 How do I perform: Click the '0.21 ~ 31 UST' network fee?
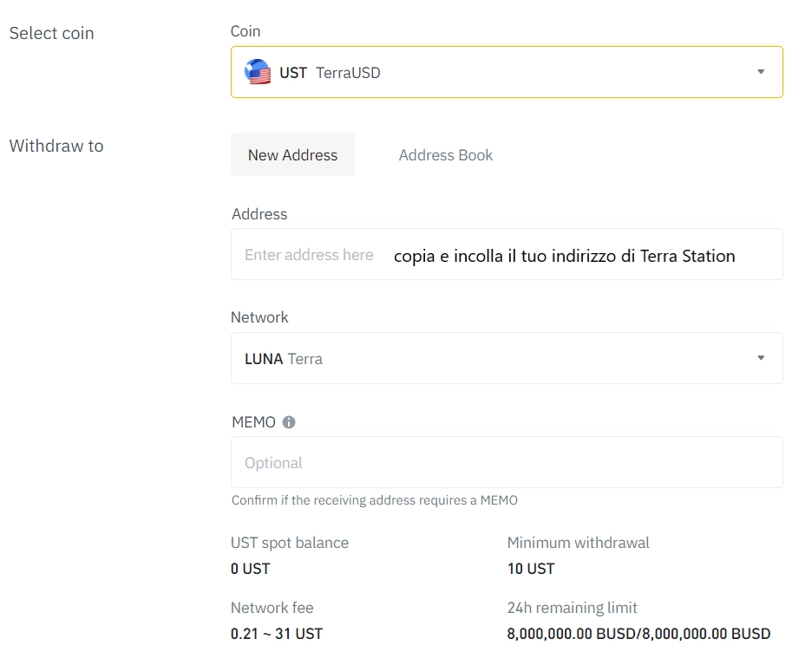coord(276,634)
